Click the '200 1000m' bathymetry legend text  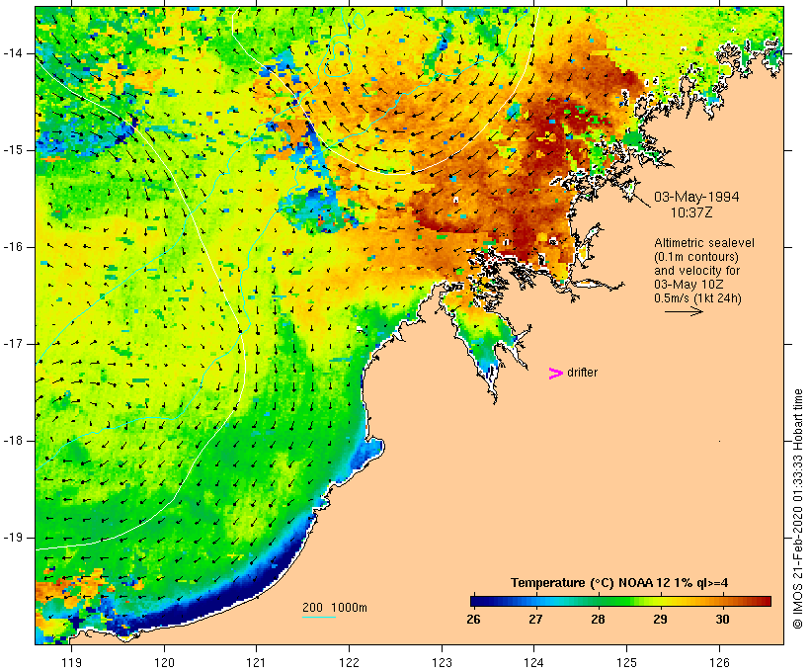(x=335, y=608)
